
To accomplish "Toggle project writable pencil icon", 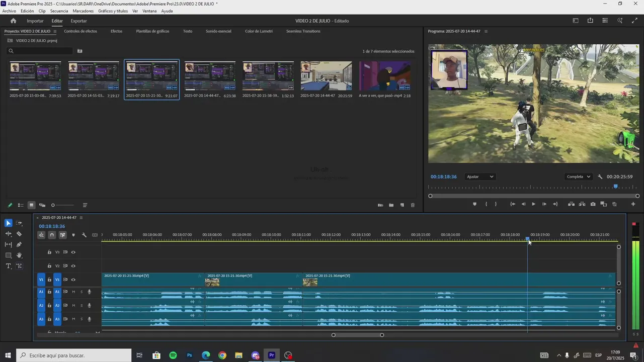I will (10, 205).
